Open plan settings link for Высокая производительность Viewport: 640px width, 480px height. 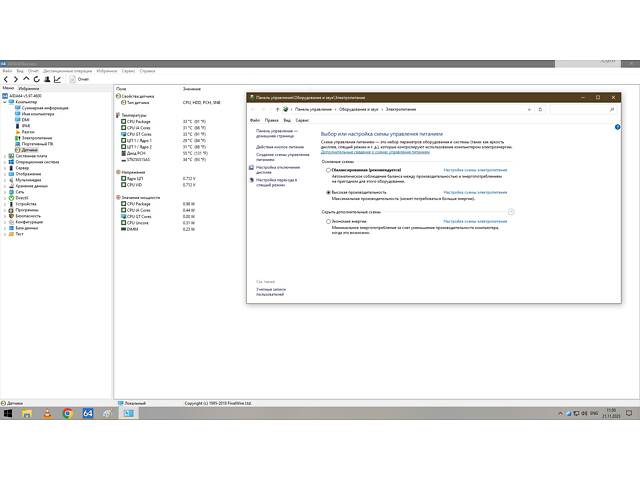click(x=475, y=192)
